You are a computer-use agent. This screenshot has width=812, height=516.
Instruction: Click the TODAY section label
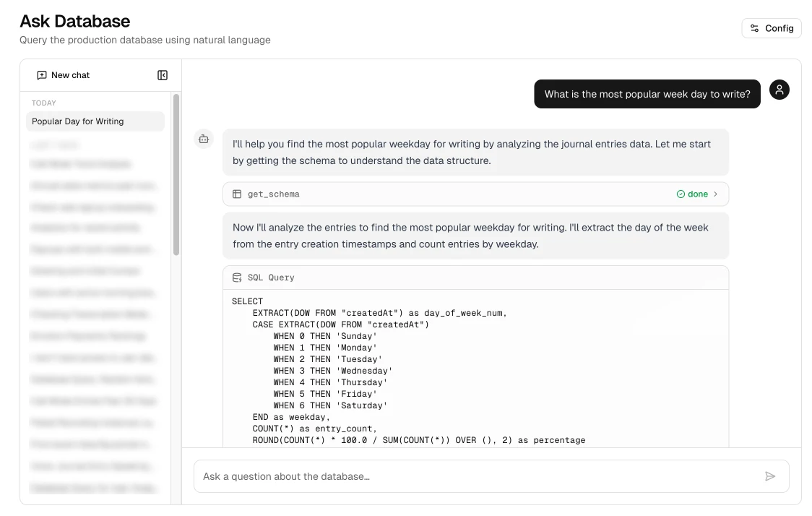point(44,103)
